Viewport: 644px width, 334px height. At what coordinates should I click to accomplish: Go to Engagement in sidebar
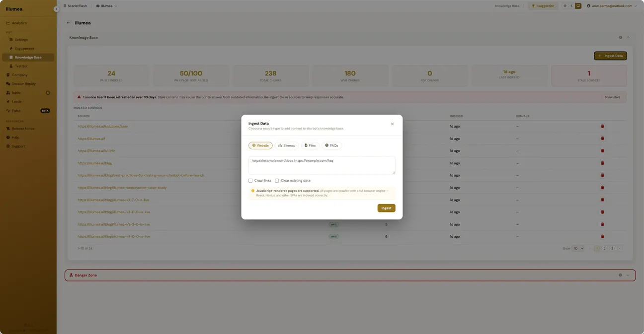point(28,49)
